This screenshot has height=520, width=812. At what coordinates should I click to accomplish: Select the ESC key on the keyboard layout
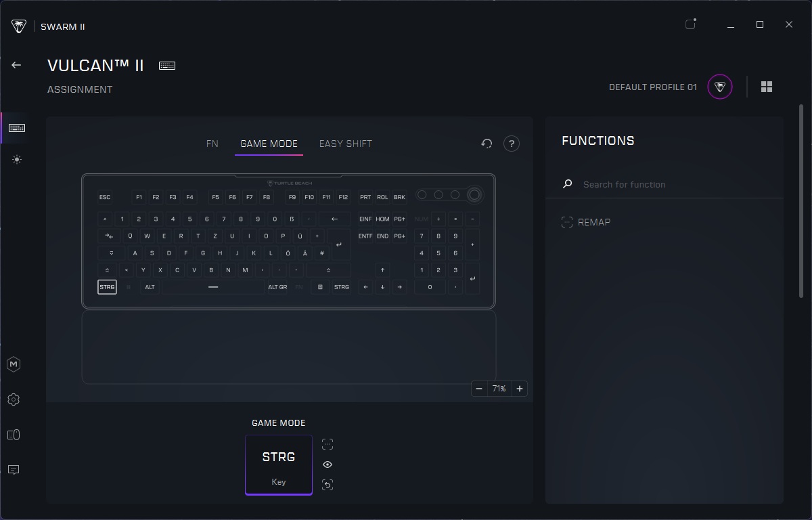tap(105, 197)
